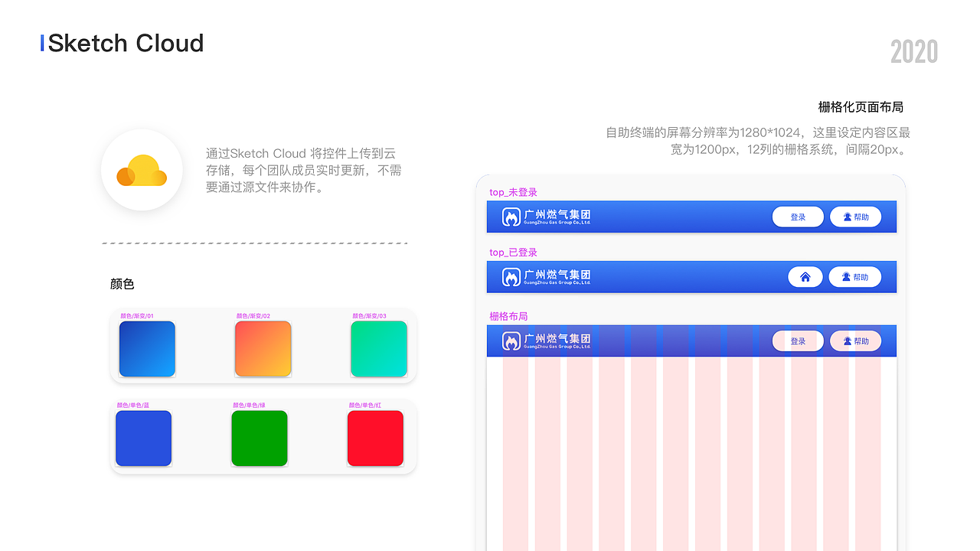Image resolution: width=980 pixels, height=551 pixels.
Task: Click logo in top_已登录 header
Action: (546, 277)
